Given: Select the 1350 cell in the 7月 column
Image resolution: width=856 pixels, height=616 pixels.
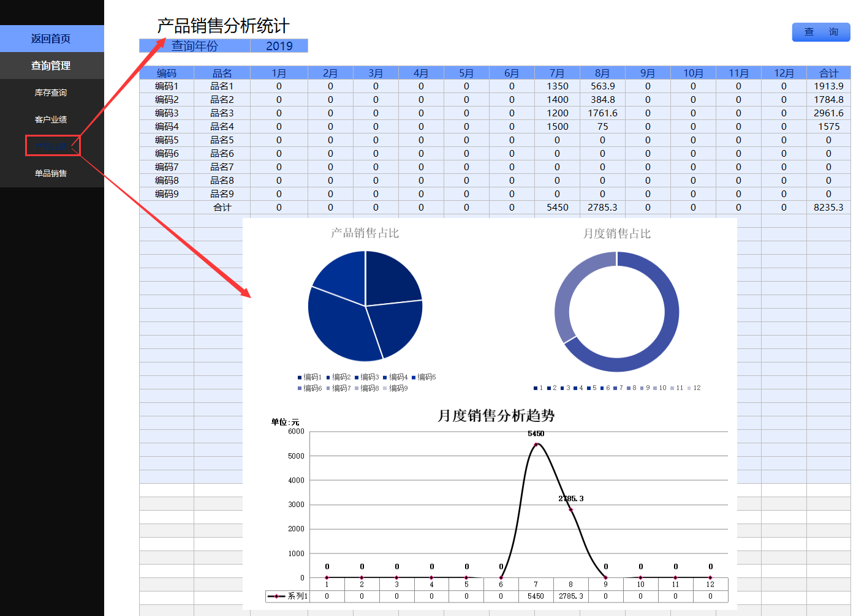Looking at the screenshot, I should click(557, 86).
